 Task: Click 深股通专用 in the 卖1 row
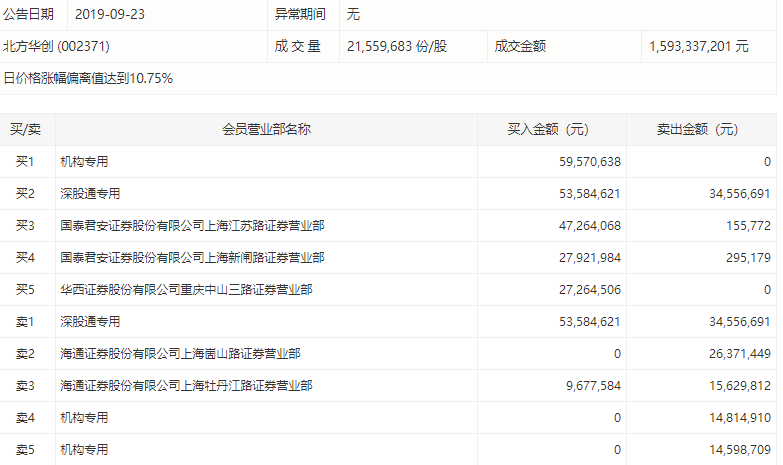click(x=90, y=321)
